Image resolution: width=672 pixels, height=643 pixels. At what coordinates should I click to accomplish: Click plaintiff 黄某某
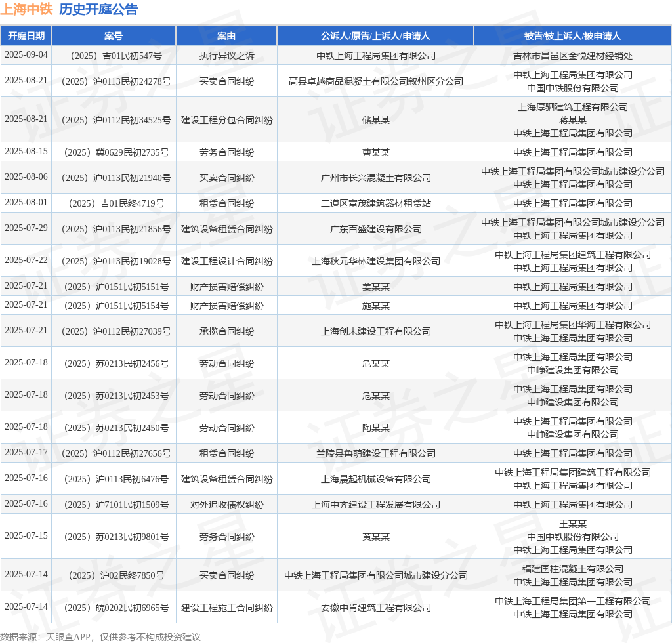pyautogui.click(x=376, y=537)
